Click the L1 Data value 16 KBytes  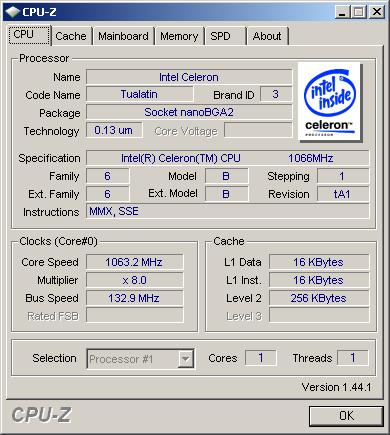coord(319,262)
